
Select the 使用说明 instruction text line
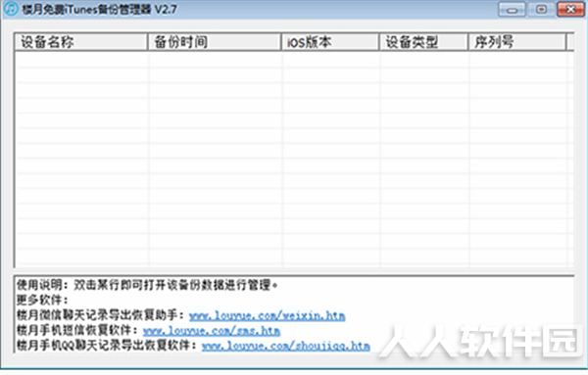[x=147, y=285]
